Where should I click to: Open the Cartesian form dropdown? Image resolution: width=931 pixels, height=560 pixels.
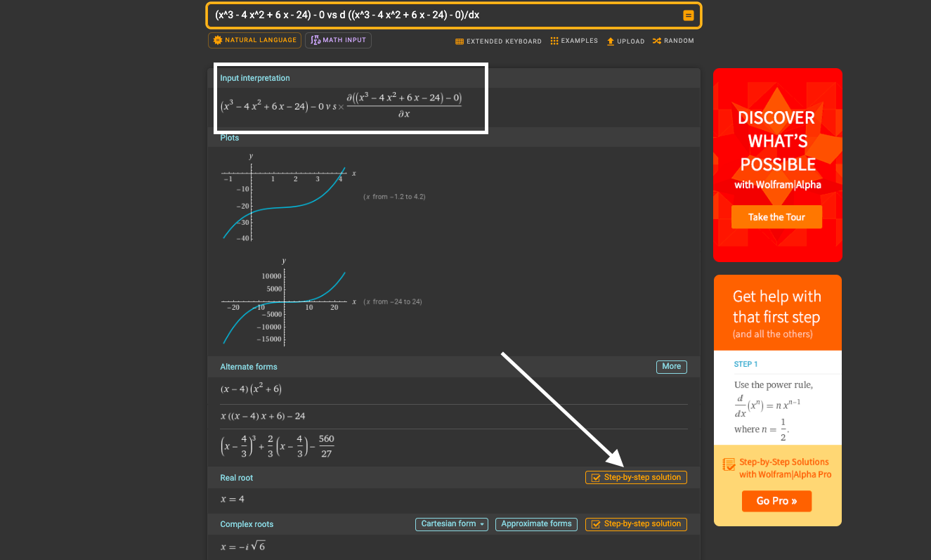tap(451, 523)
